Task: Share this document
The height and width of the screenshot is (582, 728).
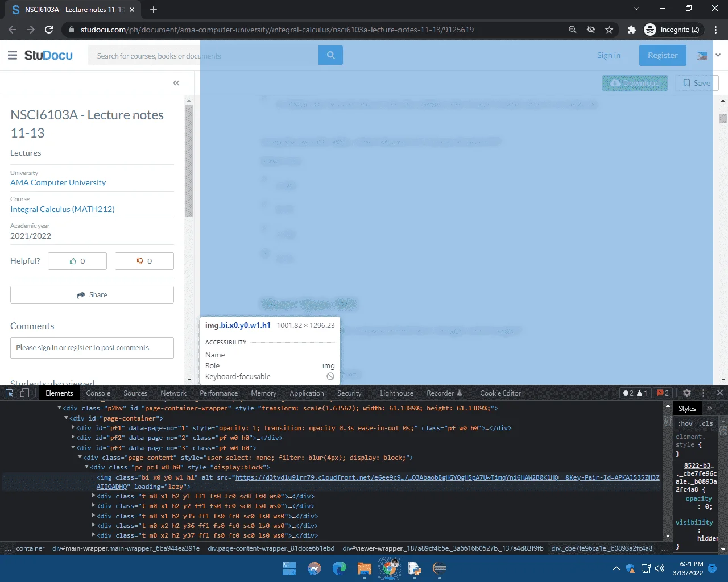Action: 92,294
